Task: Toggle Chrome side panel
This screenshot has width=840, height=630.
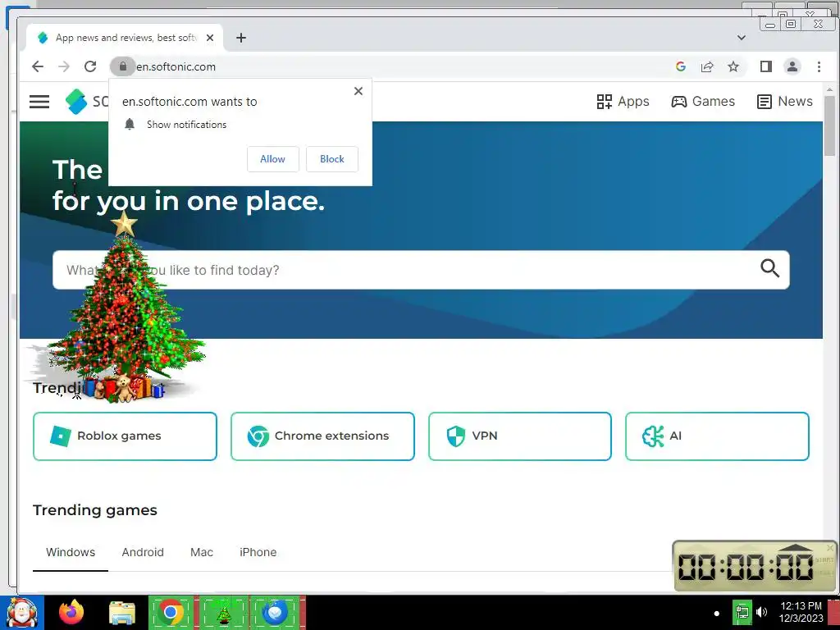Action: pos(766,66)
